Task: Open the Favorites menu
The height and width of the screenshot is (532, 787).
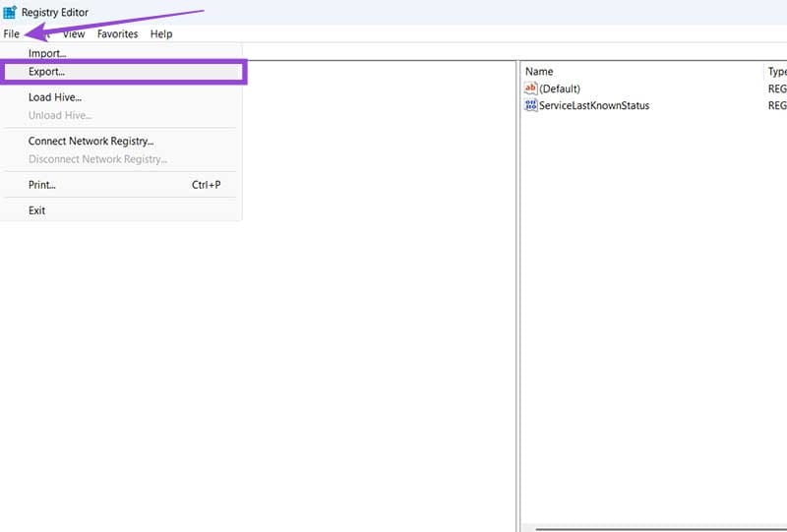Action: point(117,33)
